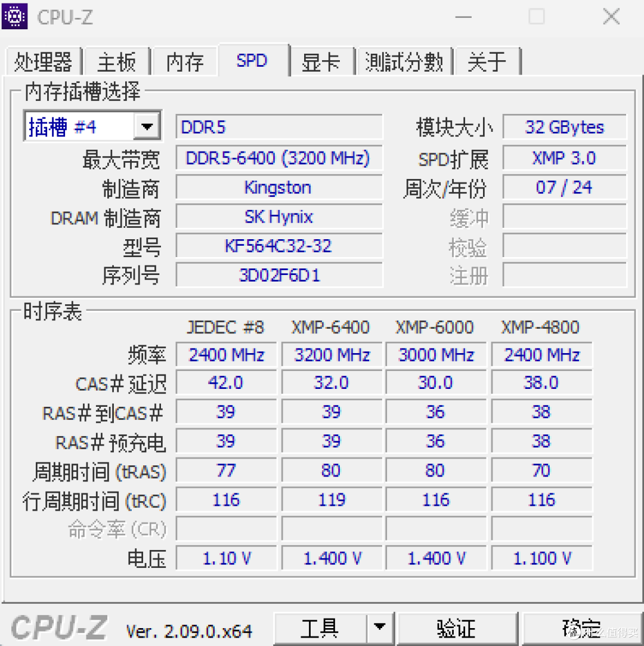
Task: Click the 周期时间 (tRAS) label
Action: [100, 472]
